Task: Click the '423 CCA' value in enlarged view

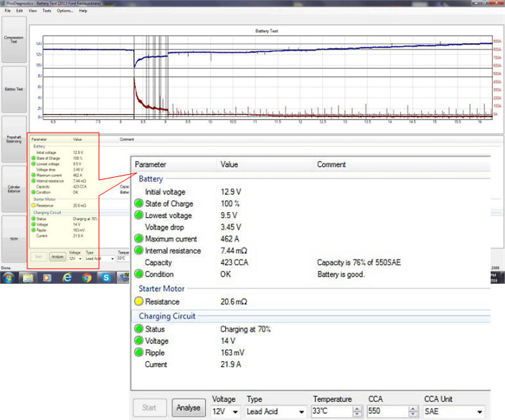Action: click(234, 262)
